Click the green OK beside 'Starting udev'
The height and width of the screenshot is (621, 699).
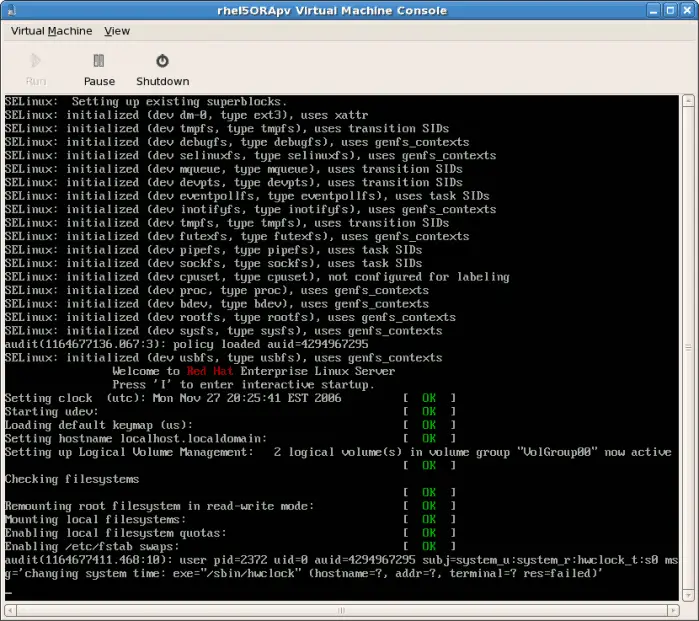pyautogui.click(x=429, y=411)
